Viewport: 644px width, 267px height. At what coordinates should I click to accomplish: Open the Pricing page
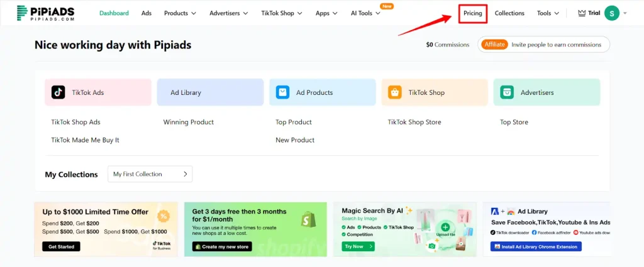pos(473,13)
